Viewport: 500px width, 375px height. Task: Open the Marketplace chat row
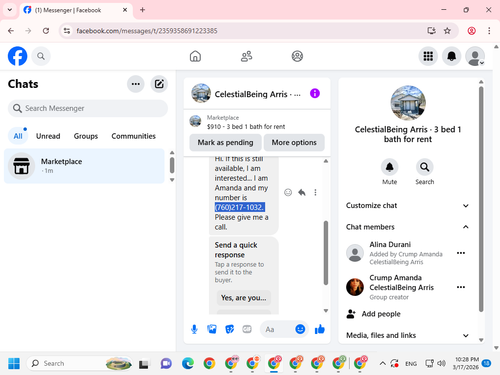(84, 166)
